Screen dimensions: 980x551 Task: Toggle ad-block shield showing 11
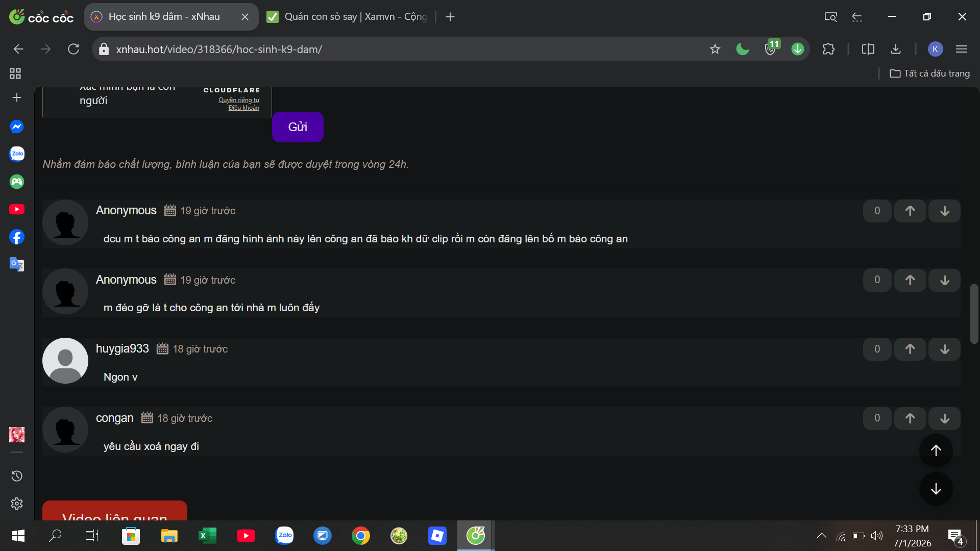click(771, 49)
